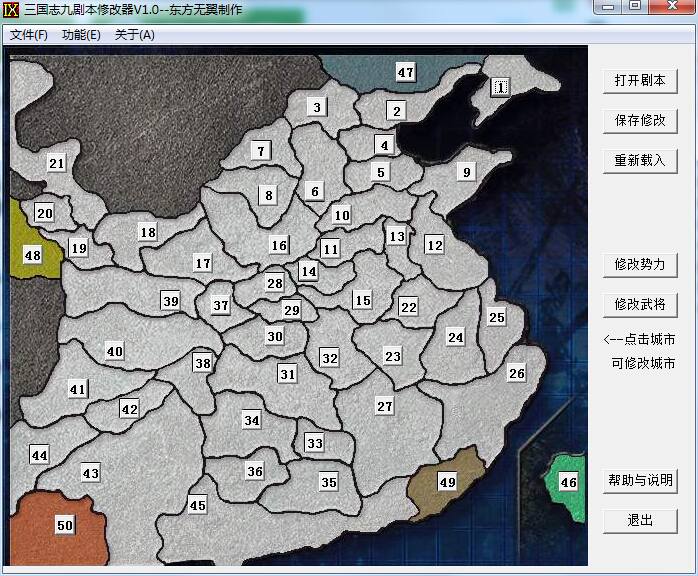Select orange region 50
This screenshot has width=698, height=576.
tap(65, 525)
